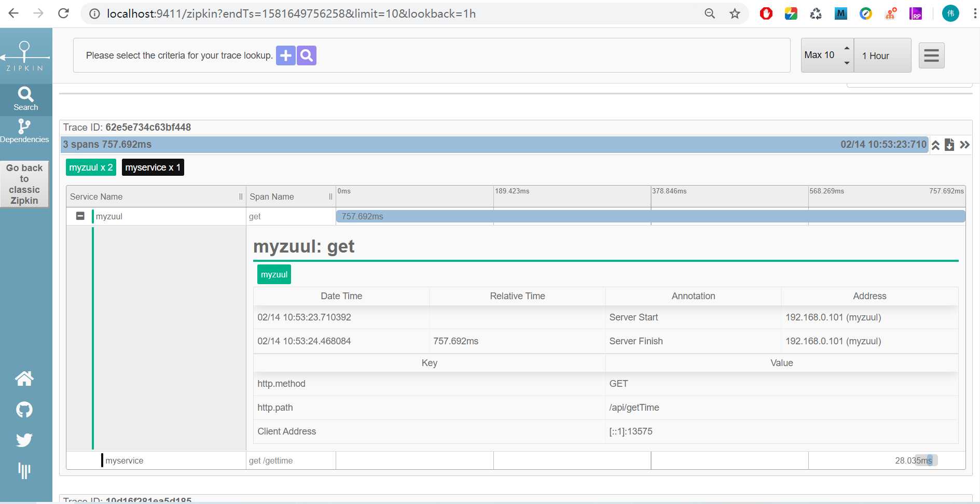
Task: Click the Server Start annotation cell
Action: pos(693,317)
